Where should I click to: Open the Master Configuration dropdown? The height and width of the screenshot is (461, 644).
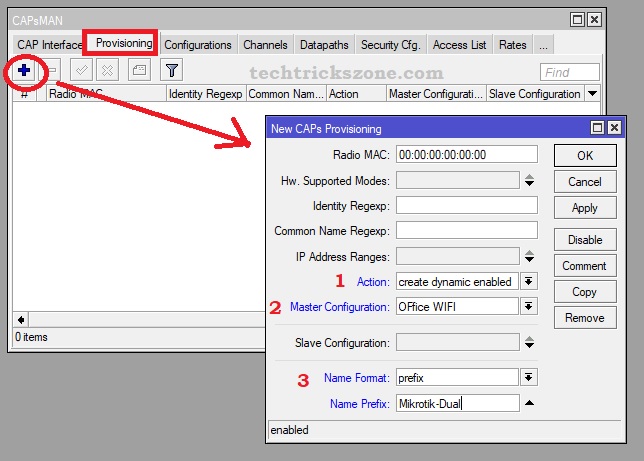point(529,307)
